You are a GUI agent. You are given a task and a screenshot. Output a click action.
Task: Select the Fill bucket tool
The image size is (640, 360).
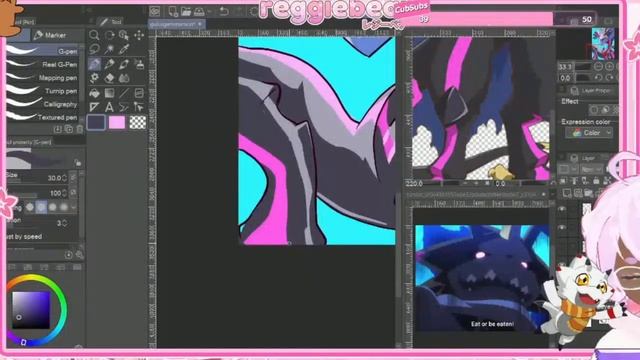coord(94,93)
